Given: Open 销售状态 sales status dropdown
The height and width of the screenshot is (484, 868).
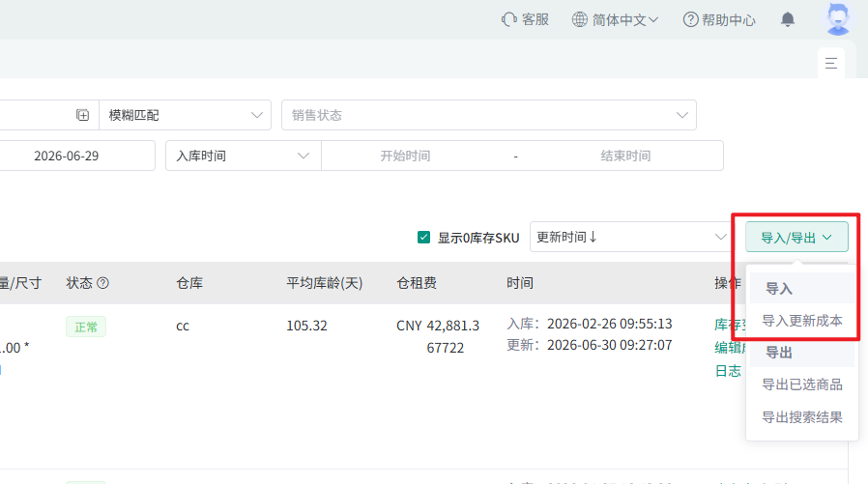Looking at the screenshot, I should [489, 115].
